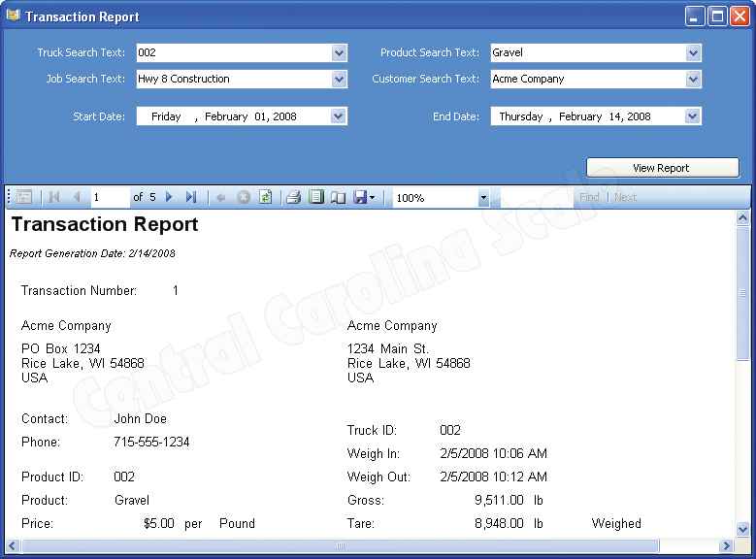Toggle the document map icon in report toolbar
The height and width of the screenshot is (559, 756).
click(23, 197)
